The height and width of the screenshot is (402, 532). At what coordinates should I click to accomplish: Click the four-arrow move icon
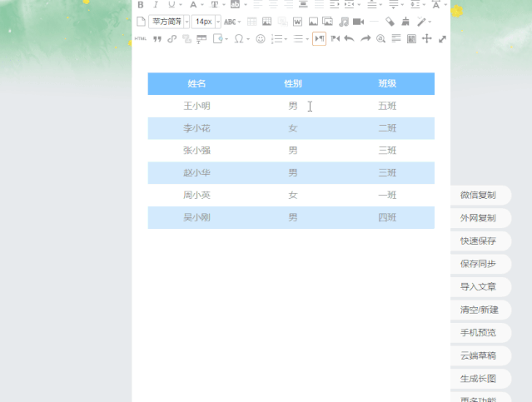[x=427, y=38]
